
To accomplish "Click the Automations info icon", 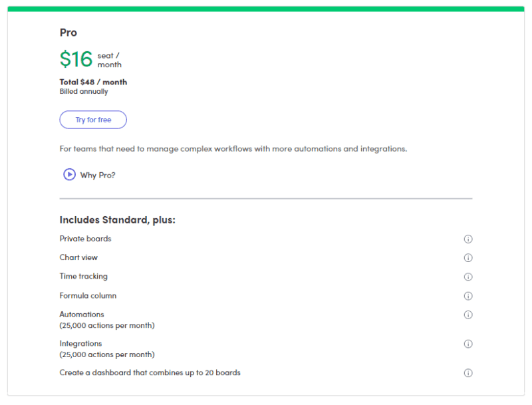I will click(468, 315).
